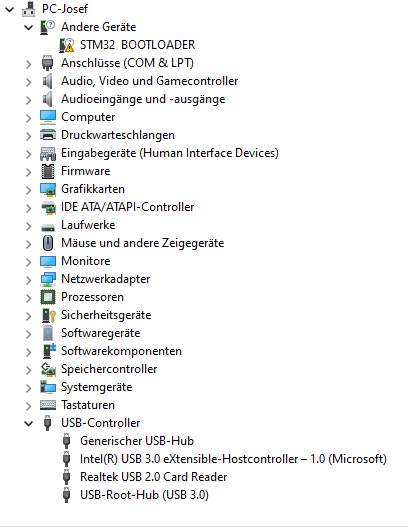The image size is (408, 527).
Task: Click the Tastaturen keyboard icon
Action: click(x=48, y=405)
